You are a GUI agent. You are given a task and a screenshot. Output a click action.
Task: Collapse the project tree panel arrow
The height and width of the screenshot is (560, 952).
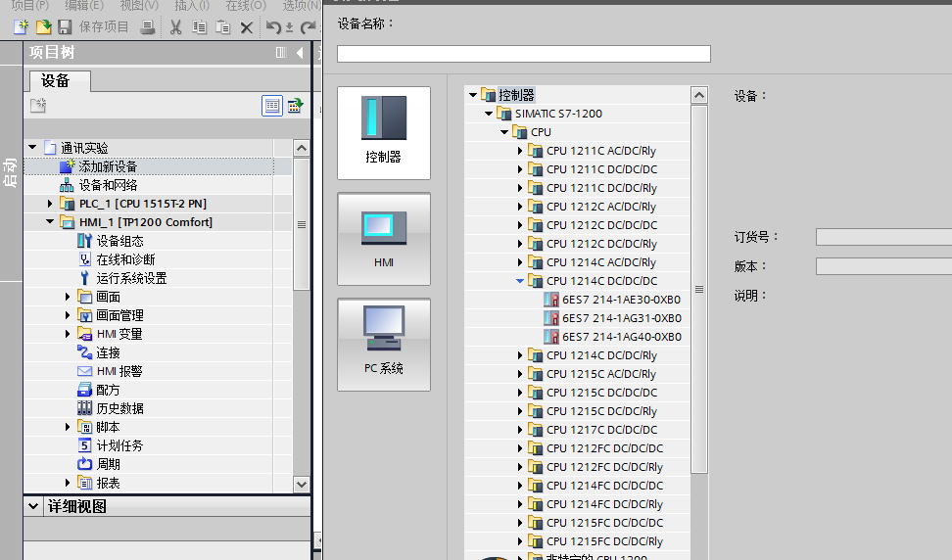(x=300, y=53)
